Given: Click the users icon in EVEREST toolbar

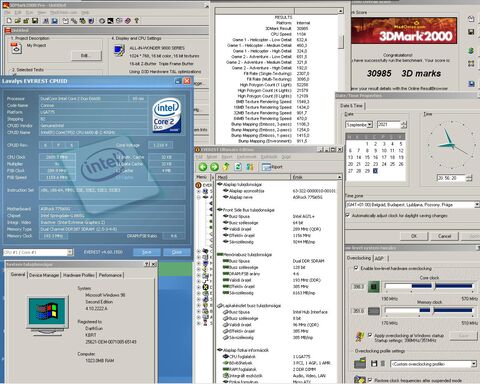Looking at the screenshot, I should click(x=250, y=167).
